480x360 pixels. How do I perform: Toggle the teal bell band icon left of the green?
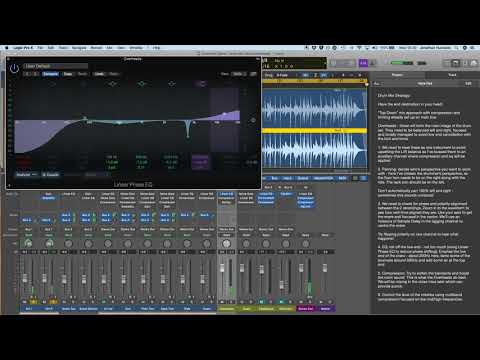(x=112, y=83)
